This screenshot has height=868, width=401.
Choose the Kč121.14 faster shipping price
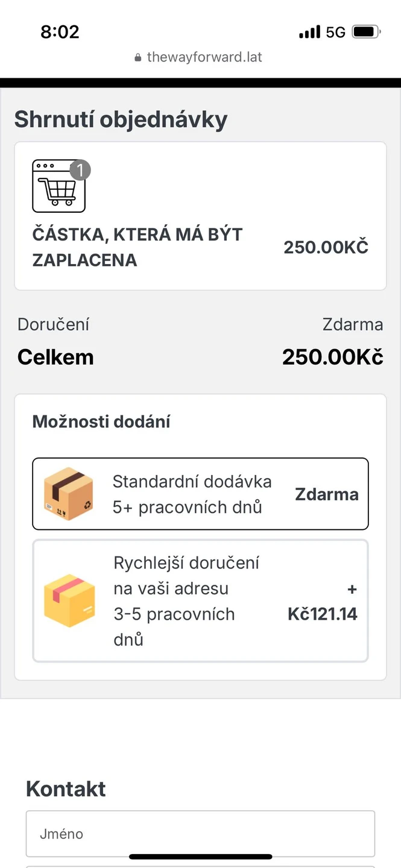pos(323,614)
